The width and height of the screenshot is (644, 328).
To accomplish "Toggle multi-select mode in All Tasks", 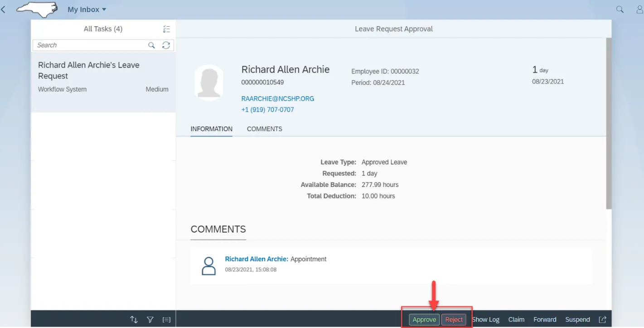I will pyautogui.click(x=166, y=29).
